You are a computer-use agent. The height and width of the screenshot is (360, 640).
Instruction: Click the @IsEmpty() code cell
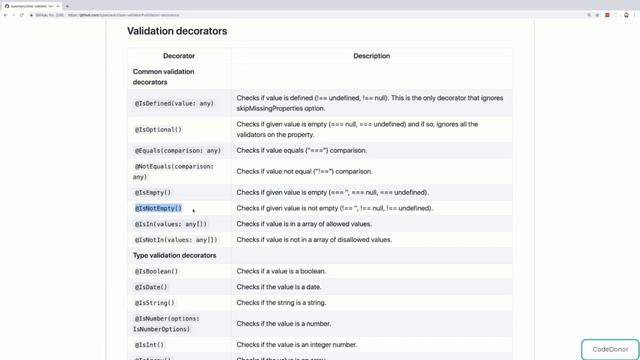pyautogui.click(x=153, y=193)
